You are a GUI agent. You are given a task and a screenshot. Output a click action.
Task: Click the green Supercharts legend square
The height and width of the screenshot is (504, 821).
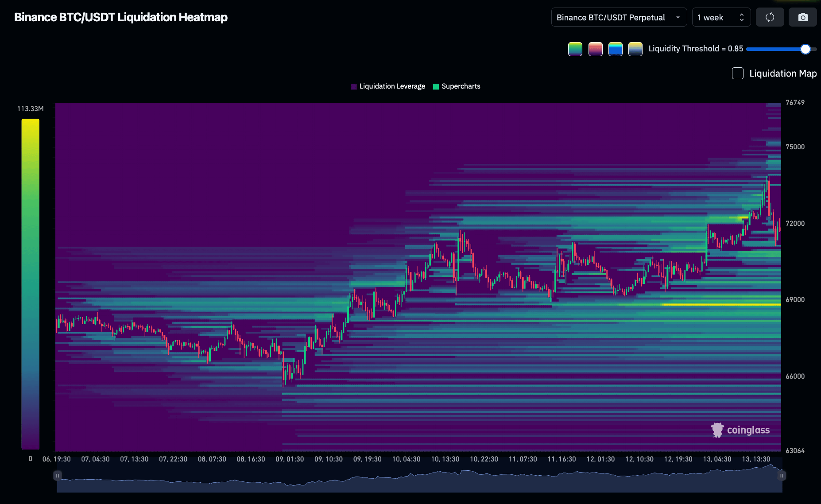[x=436, y=86]
